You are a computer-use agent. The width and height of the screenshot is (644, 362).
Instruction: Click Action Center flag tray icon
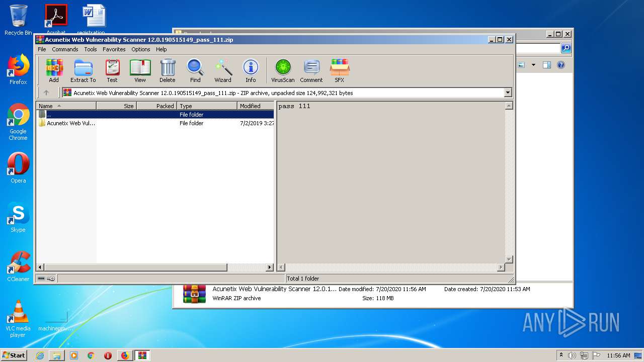[596, 355]
